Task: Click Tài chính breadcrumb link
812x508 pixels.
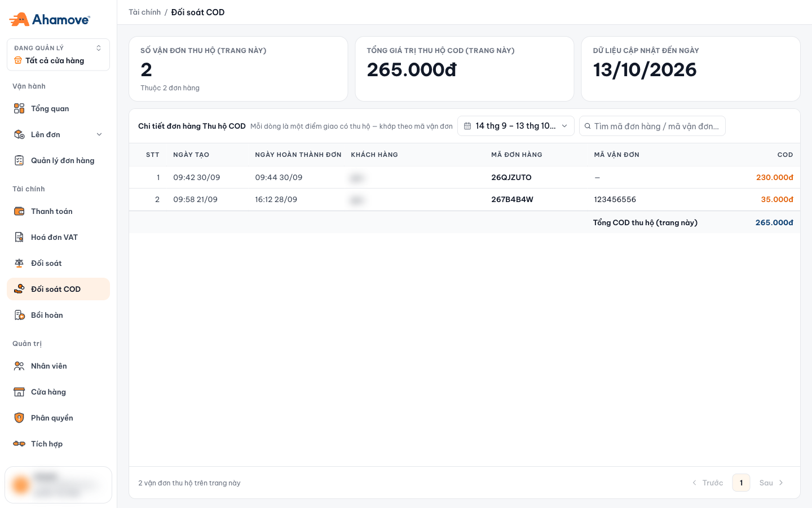Action: click(x=144, y=12)
